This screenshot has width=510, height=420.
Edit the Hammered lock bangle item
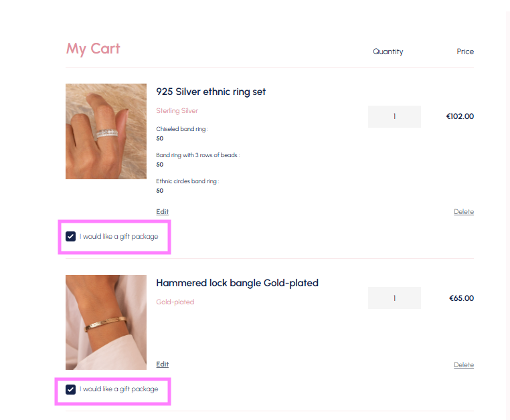[162, 364]
